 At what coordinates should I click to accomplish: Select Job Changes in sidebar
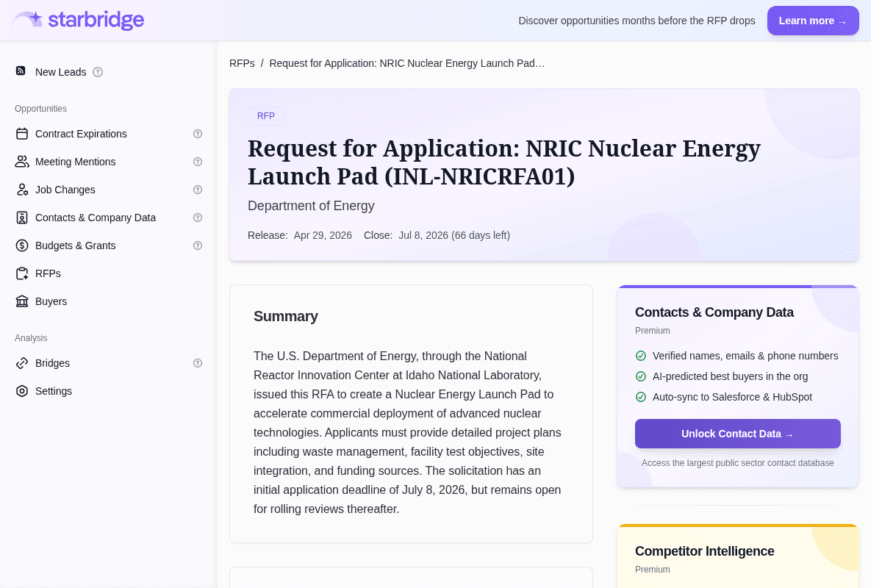pyautogui.click(x=65, y=190)
